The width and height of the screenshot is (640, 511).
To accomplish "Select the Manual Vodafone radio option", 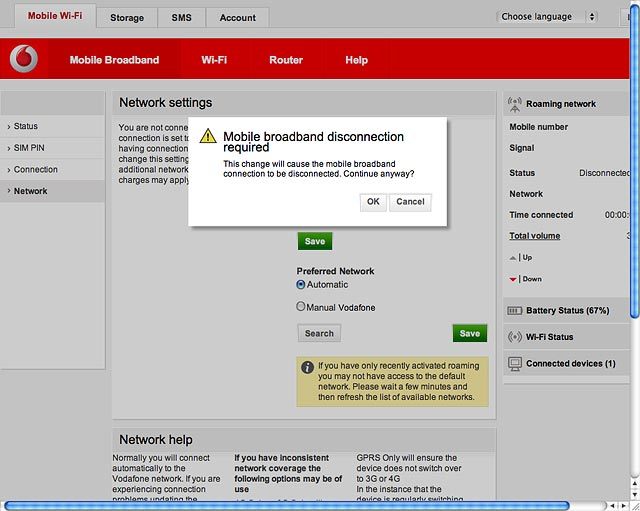I will (300, 306).
